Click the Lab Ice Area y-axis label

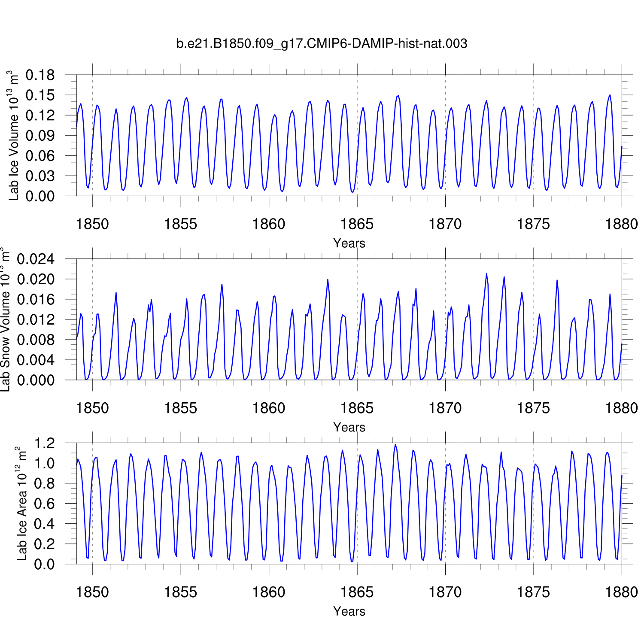(x=21, y=504)
